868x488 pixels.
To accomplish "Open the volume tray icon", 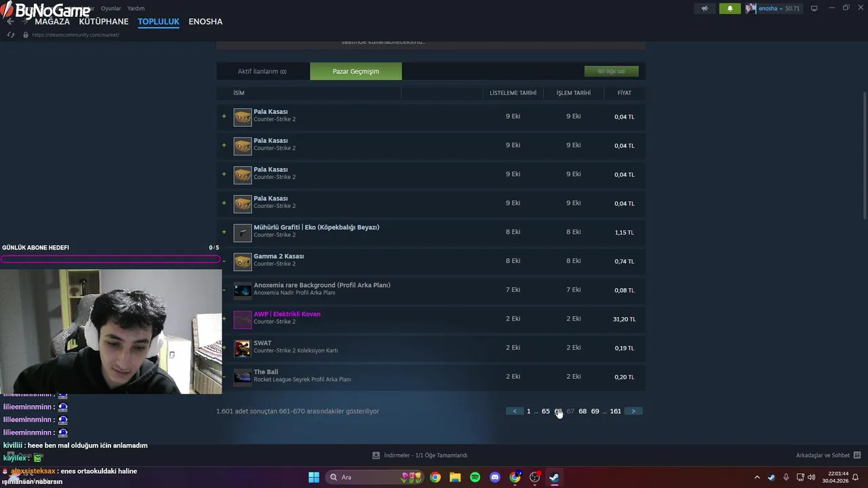I will pos(813,477).
